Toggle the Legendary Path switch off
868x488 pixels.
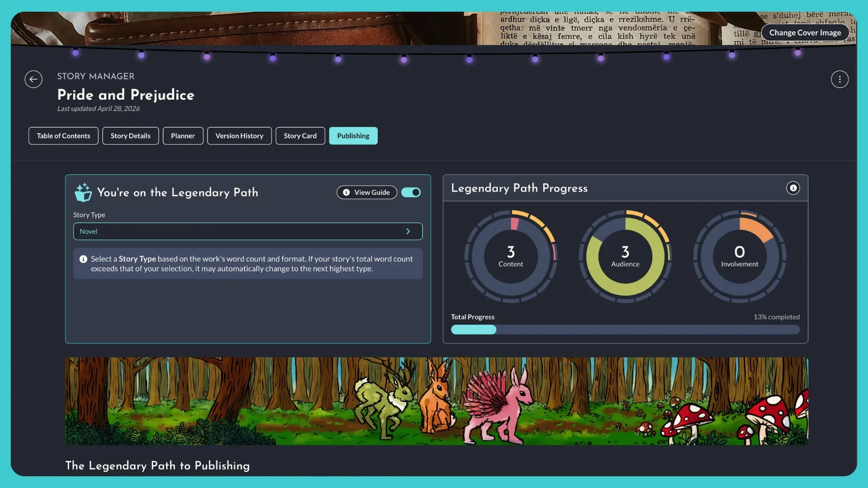[411, 192]
